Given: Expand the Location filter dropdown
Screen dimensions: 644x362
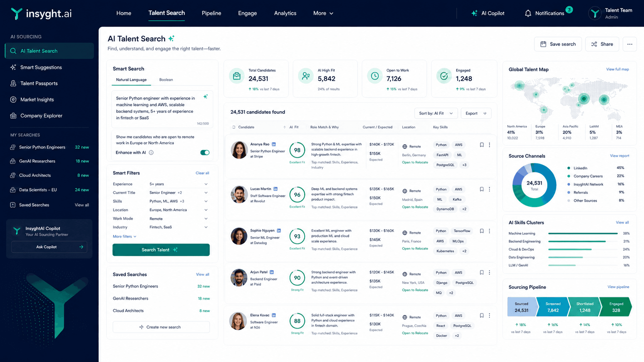Looking at the screenshot, I should coord(206,210).
